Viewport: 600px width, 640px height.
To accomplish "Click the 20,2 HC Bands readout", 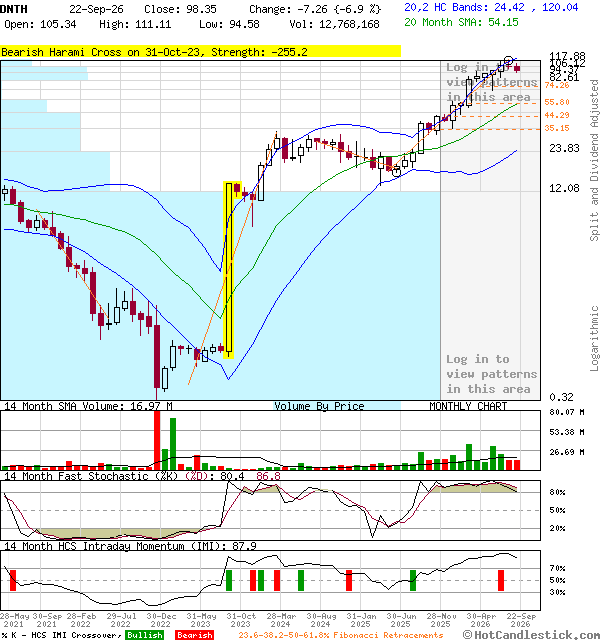I will point(491,7).
